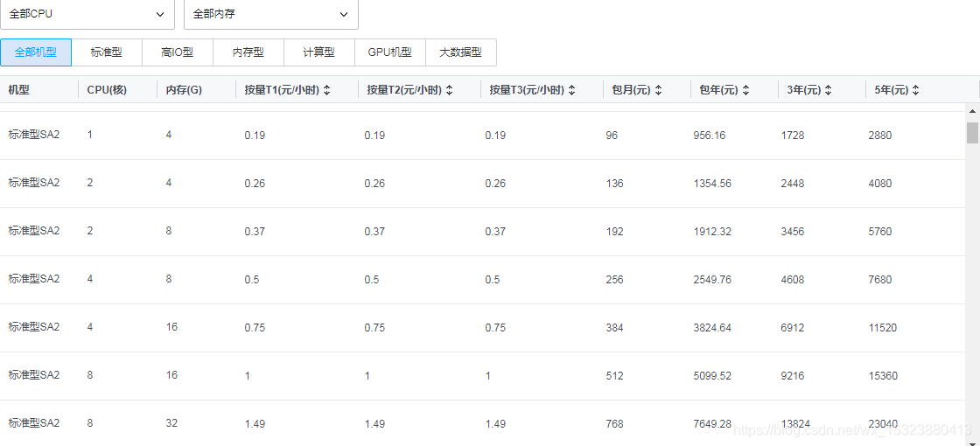Click the 3年 price 4608

pyautogui.click(x=793, y=279)
